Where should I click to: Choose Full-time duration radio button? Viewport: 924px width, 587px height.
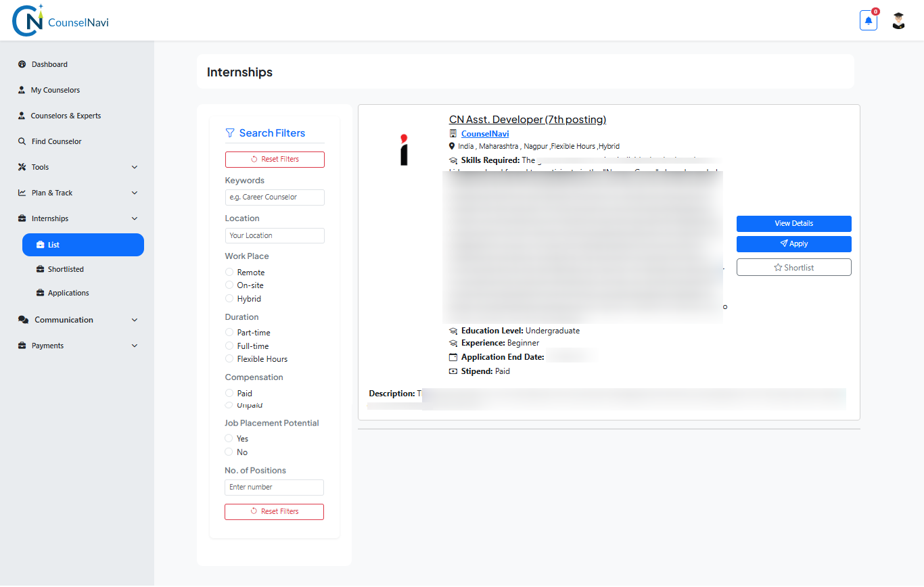pos(229,346)
